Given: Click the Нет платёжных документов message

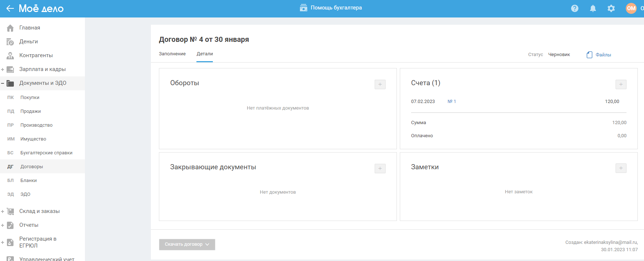Looking at the screenshot, I should [x=278, y=108].
